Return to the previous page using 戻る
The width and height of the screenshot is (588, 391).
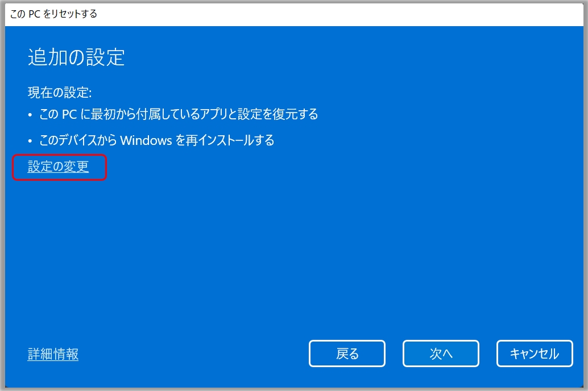(x=347, y=353)
